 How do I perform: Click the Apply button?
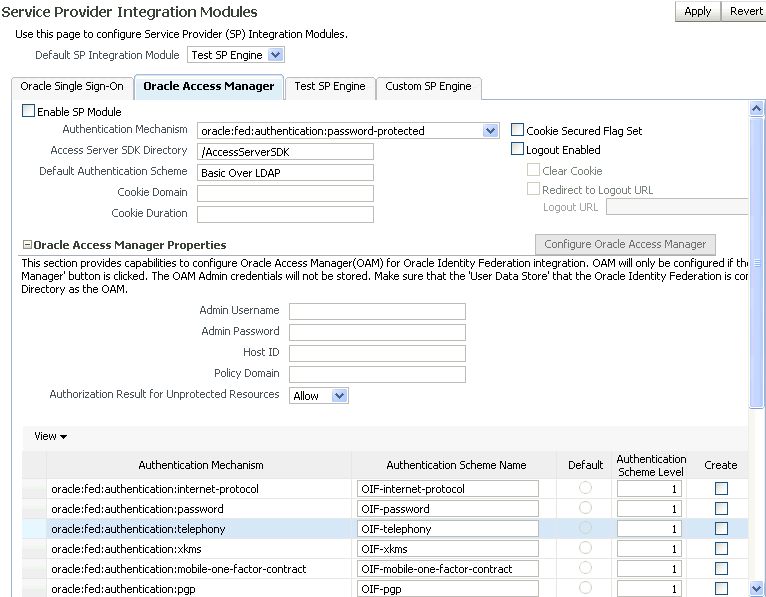[x=697, y=11]
